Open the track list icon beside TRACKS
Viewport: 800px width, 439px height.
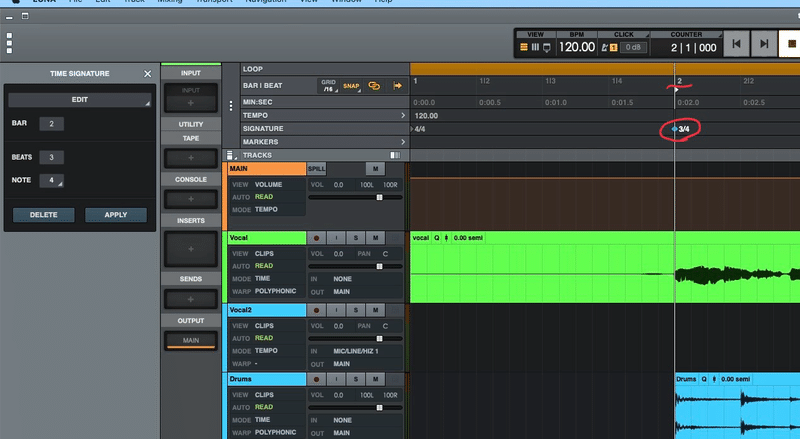[231, 155]
